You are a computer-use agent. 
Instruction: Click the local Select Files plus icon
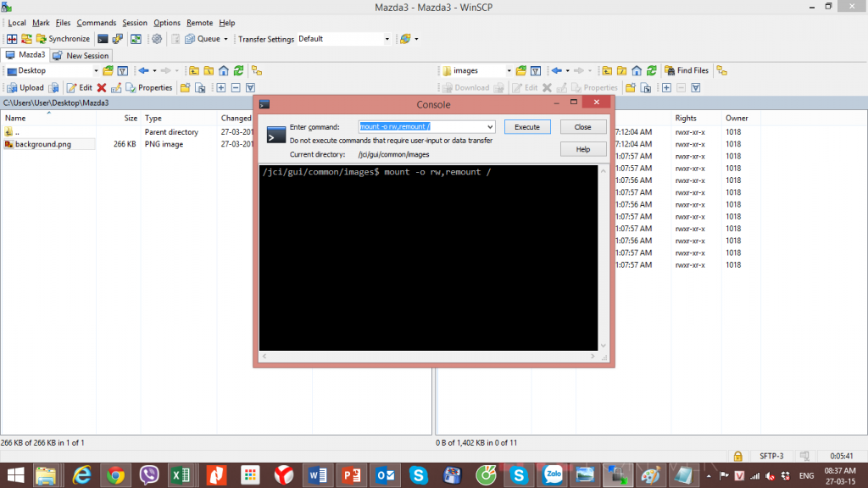221,87
